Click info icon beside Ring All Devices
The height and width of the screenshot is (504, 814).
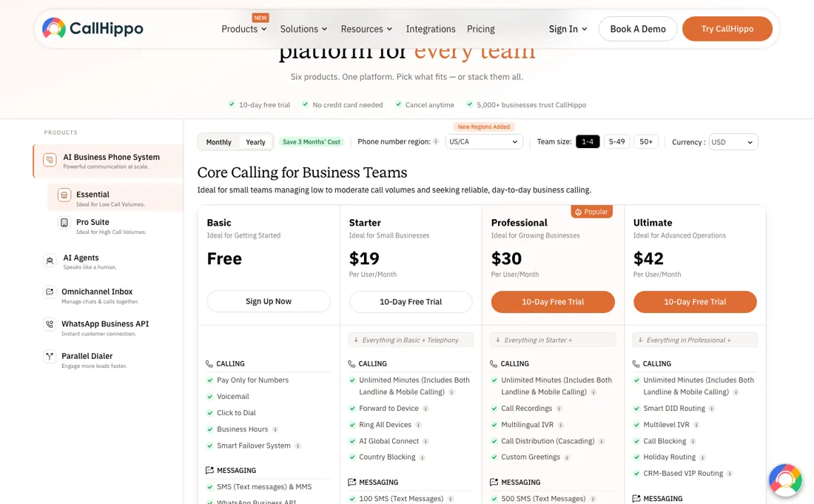pyautogui.click(x=418, y=425)
